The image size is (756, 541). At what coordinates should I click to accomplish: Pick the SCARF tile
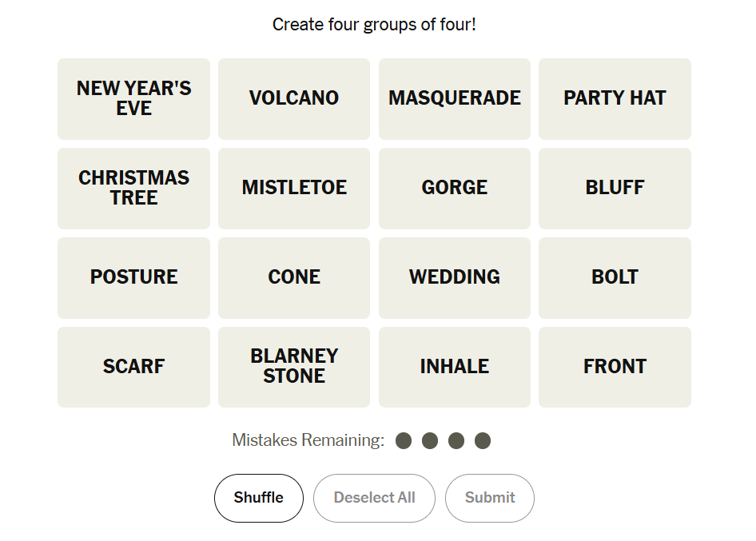click(133, 367)
